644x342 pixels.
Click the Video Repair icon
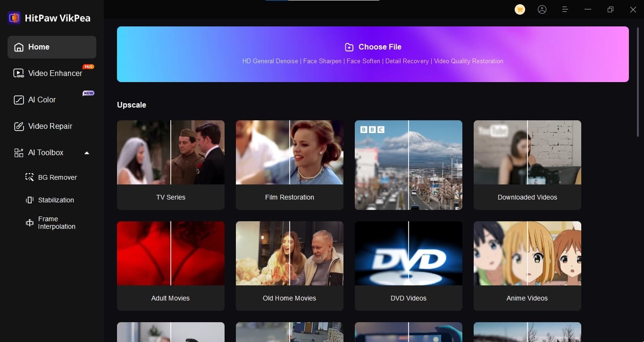[19, 126]
